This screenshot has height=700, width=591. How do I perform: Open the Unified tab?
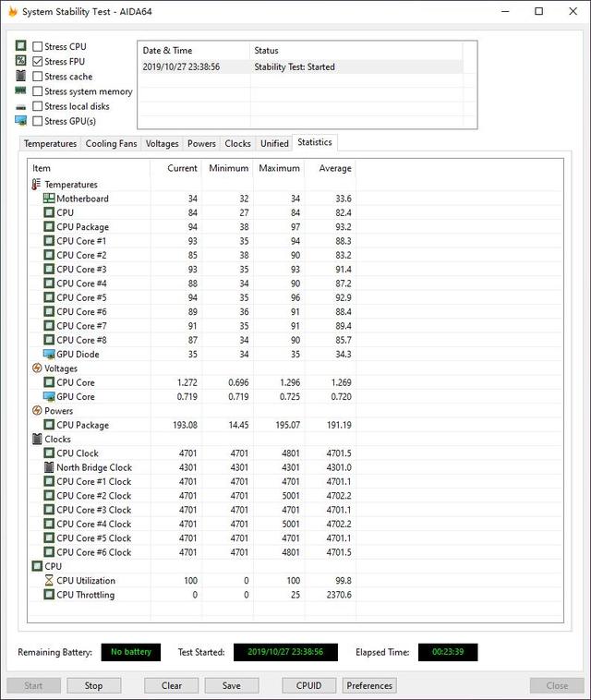(x=274, y=144)
